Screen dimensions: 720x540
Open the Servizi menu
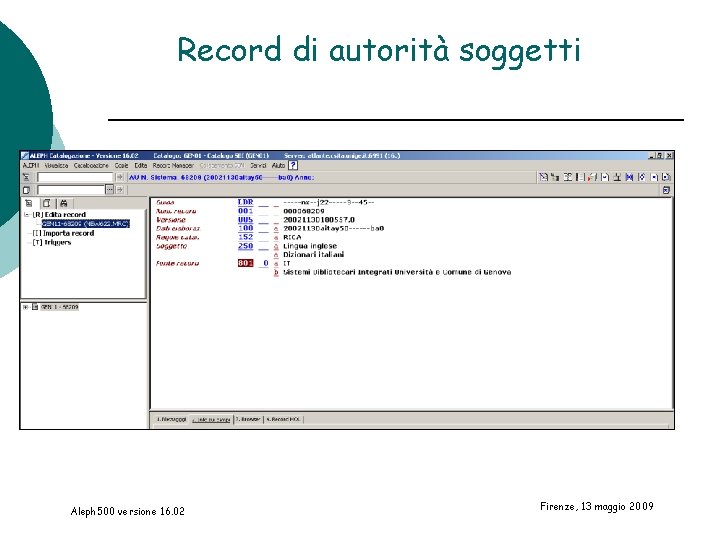(258, 165)
